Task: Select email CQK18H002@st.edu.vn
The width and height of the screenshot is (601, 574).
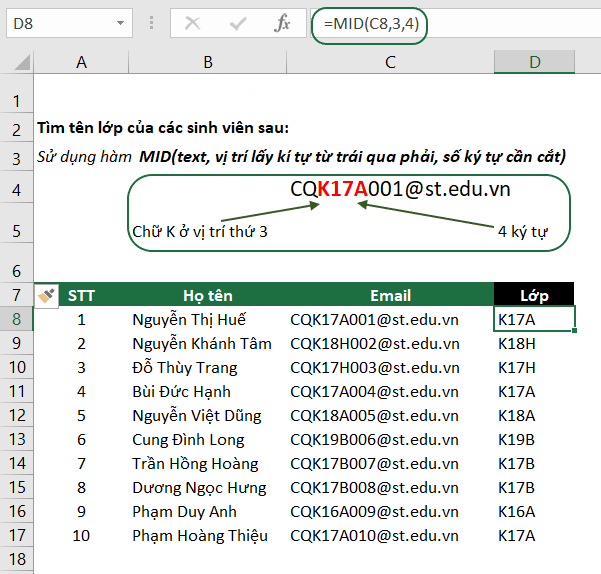Action: (x=390, y=343)
